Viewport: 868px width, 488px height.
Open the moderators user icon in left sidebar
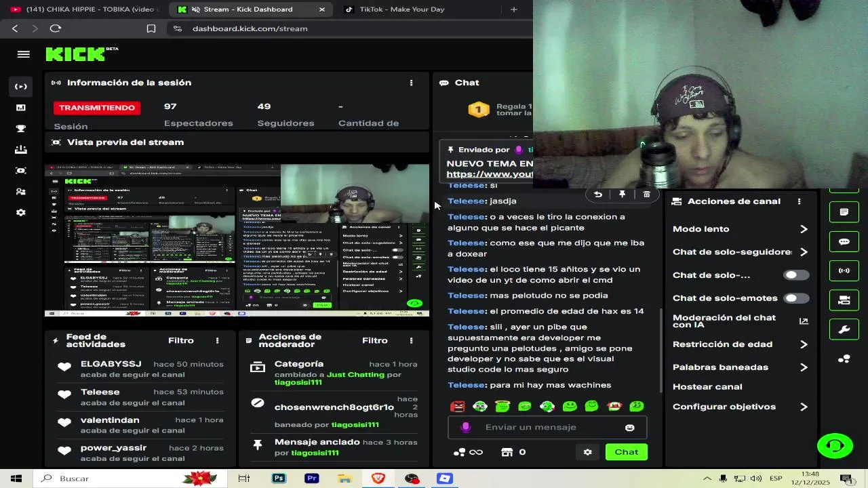click(x=21, y=192)
